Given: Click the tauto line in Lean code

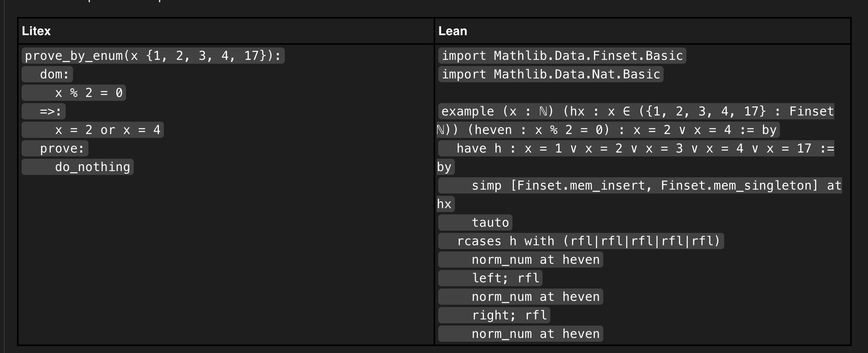Looking at the screenshot, I should coord(475,222).
